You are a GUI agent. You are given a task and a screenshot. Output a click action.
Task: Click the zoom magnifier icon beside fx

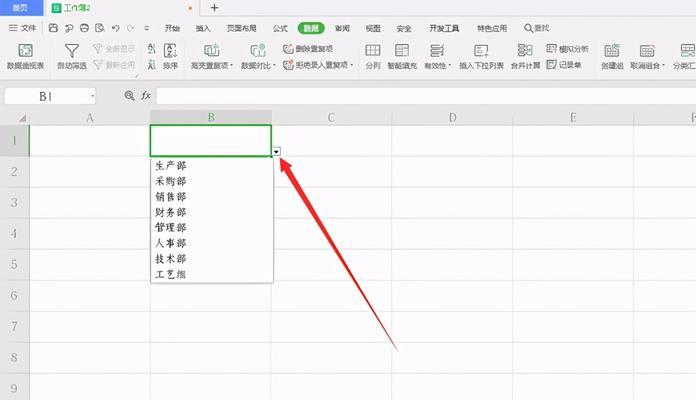129,95
